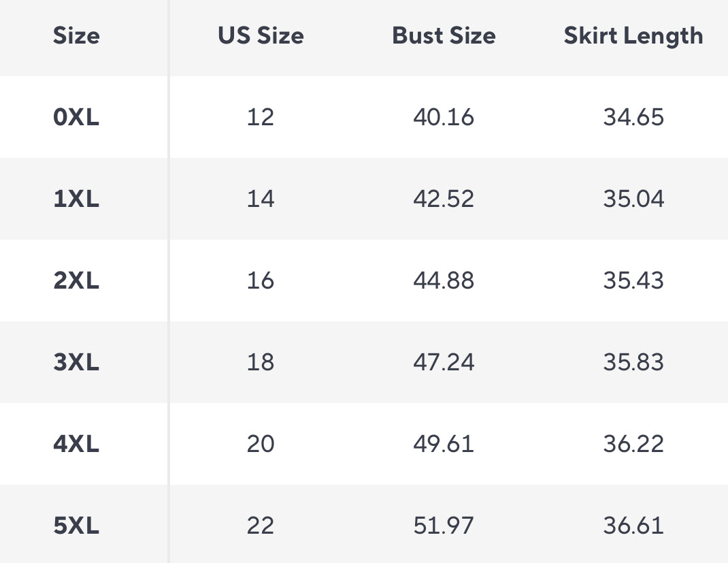Click skirt length 36.22 value
Image resolution: width=728 pixels, height=563 pixels.
[x=633, y=444]
